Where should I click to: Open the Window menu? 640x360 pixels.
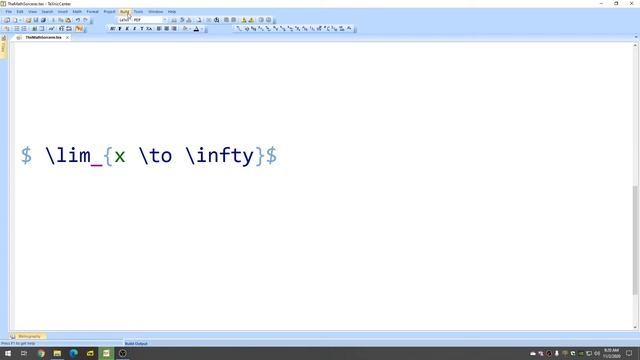click(x=156, y=12)
